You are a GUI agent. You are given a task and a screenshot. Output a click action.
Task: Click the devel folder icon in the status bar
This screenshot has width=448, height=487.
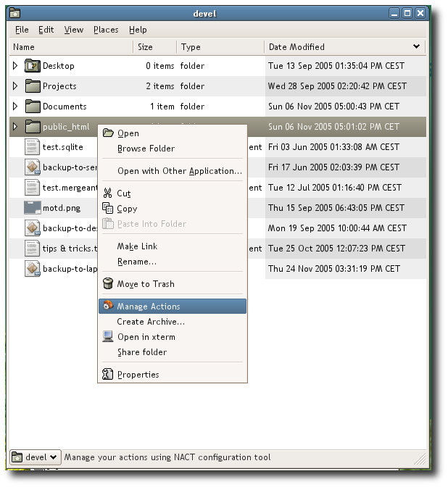tap(17, 457)
